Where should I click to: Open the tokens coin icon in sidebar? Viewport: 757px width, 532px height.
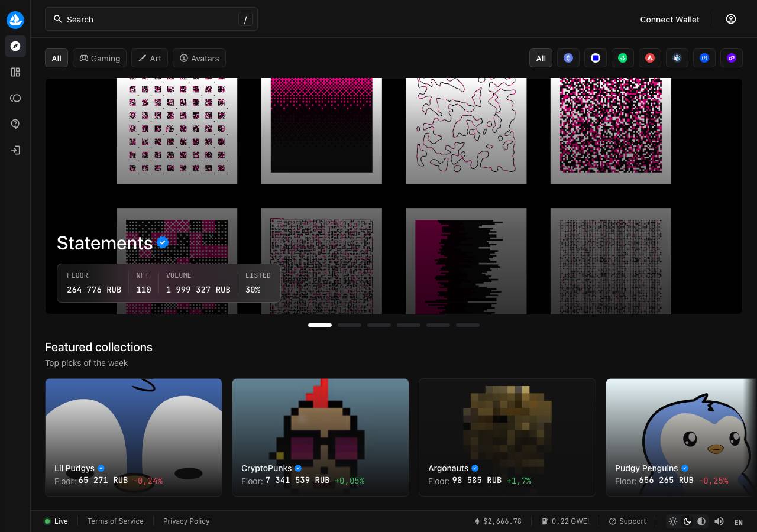point(15,98)
